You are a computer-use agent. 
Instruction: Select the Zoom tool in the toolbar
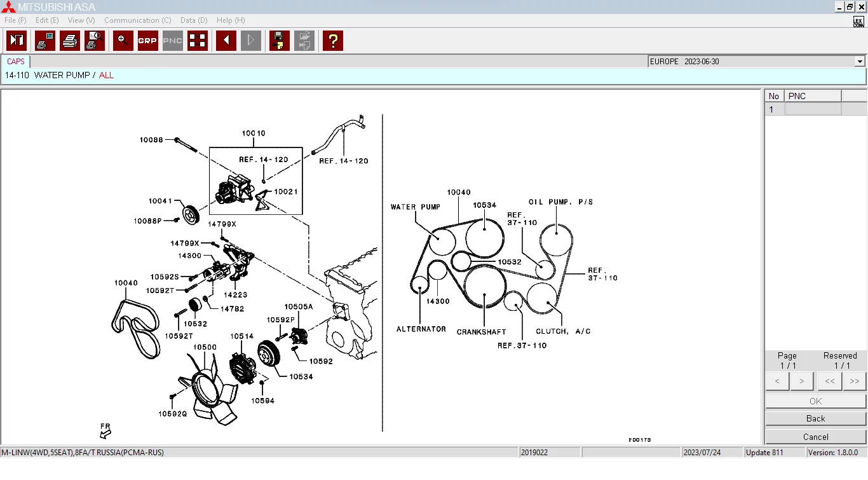(x=123, y=40)
